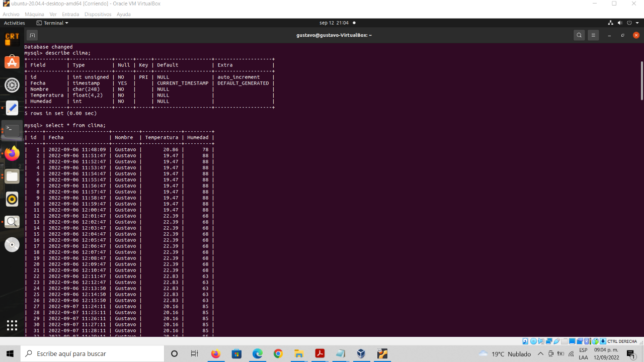Viewport: 644px width, 362px height.
Task: Click the USB status icon in VirtualBox bar
Action: 556,341
